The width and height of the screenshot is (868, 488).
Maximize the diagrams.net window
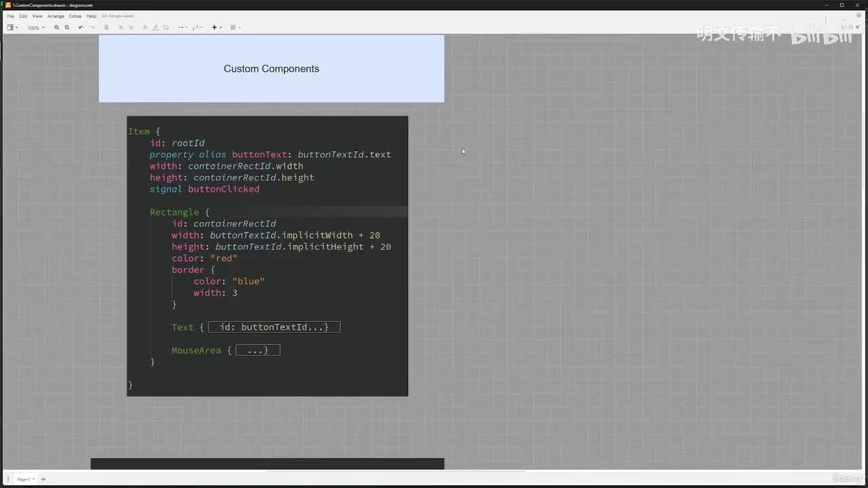pos(842,5)
